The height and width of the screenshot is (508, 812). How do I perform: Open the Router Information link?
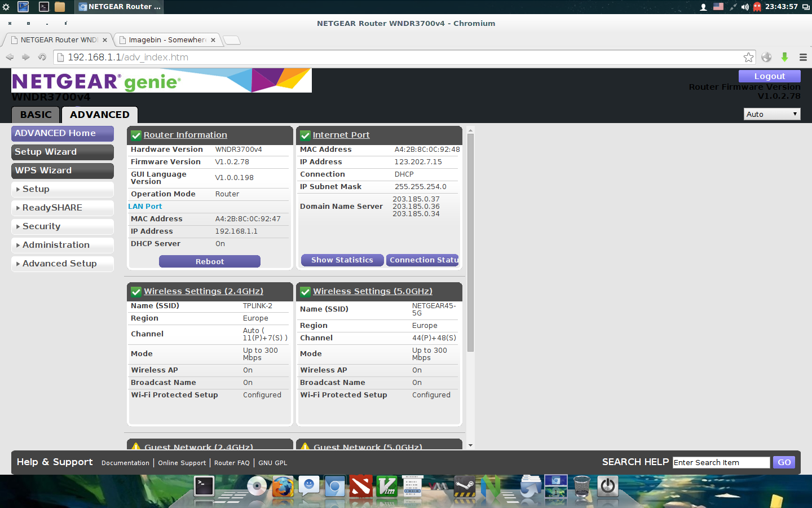click(186, 135)
